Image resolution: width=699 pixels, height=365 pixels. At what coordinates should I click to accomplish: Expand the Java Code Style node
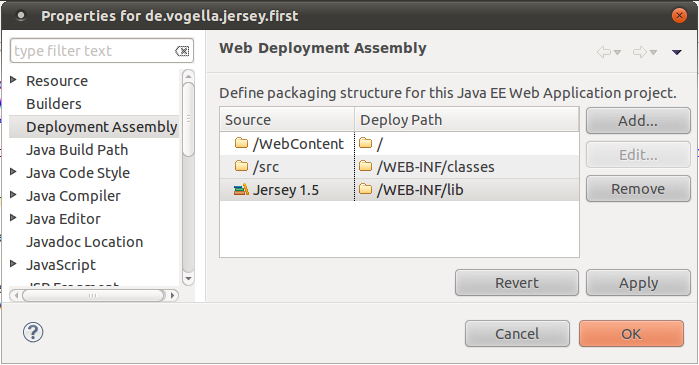(13, 172)
